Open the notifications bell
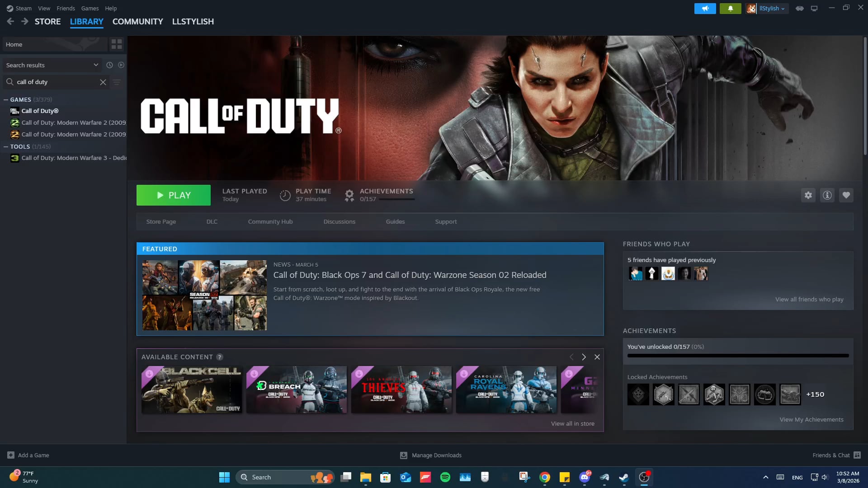Image resolution: width=868 pixels, height=488 pixels. pyautogui.click(x=730, y=9)
